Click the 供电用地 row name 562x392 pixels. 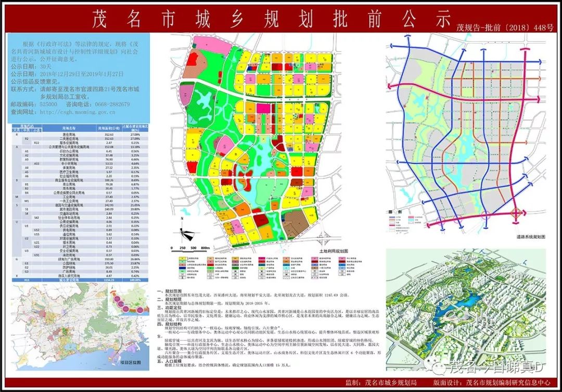69,230
